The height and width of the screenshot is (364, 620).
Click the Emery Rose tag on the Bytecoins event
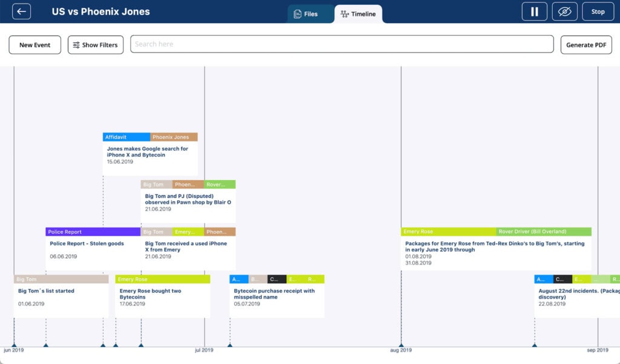[x=162, y=279]
